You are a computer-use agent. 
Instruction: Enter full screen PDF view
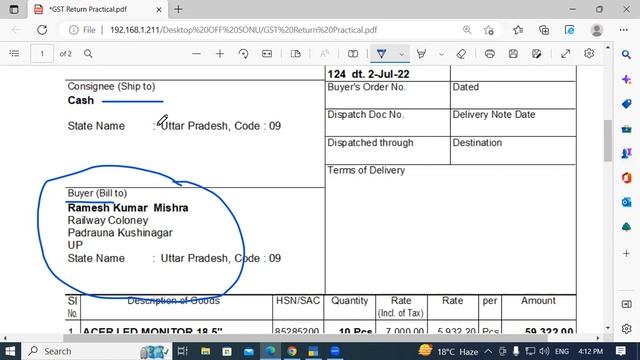coord(565,53)
